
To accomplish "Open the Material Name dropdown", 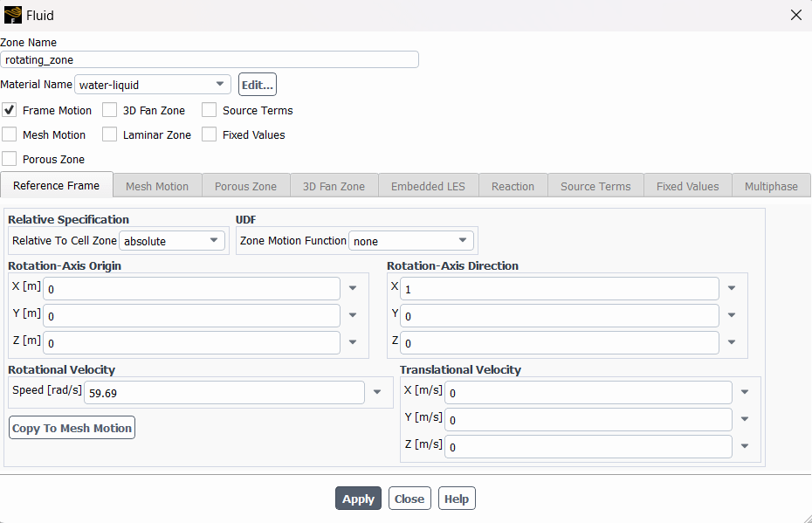I will [220, 85].
